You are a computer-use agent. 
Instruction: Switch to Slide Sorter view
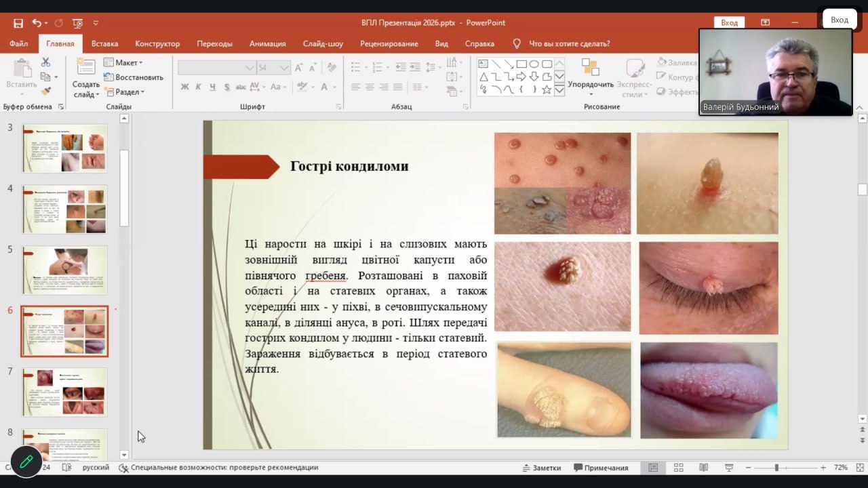pos(678,468)
